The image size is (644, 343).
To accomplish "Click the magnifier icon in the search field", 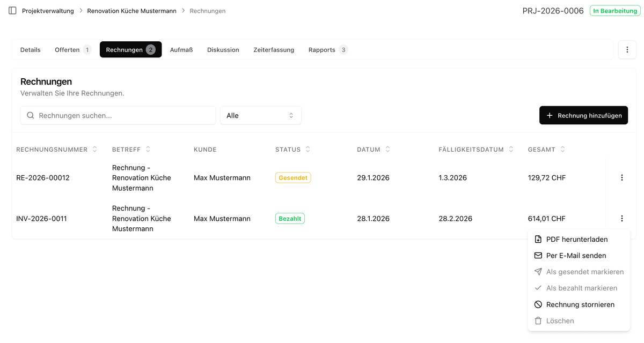I will tap(30, 115).
